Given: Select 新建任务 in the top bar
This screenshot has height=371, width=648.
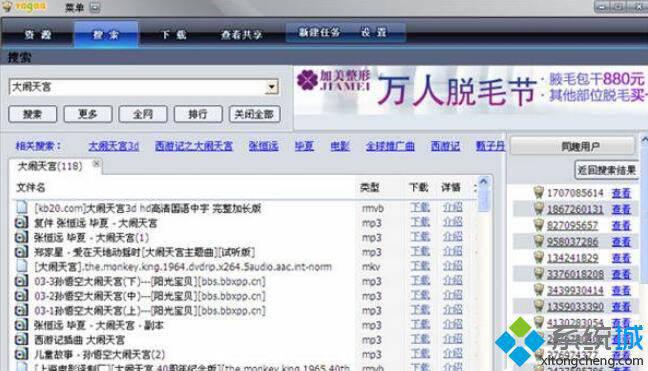Looking at the screenshot, I should (319, 32).
